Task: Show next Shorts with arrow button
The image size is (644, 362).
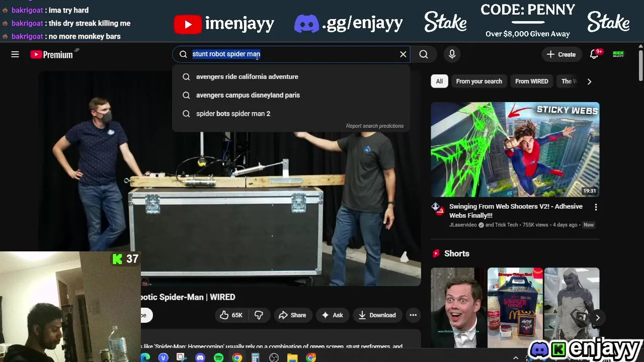Action: pyautogui.click(x=598, y=318)
